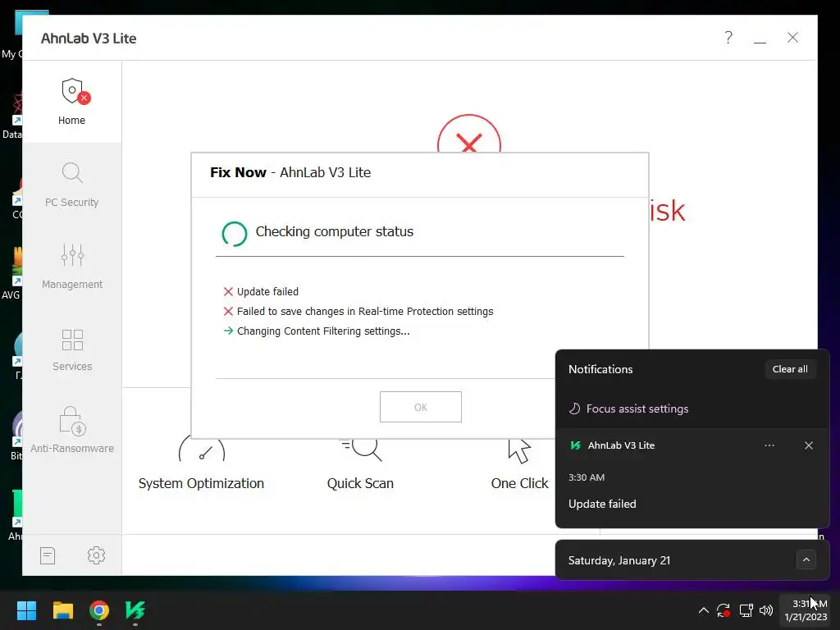
Task: Collapse the calendar with the chevron
Action: [x=806, y=560]
